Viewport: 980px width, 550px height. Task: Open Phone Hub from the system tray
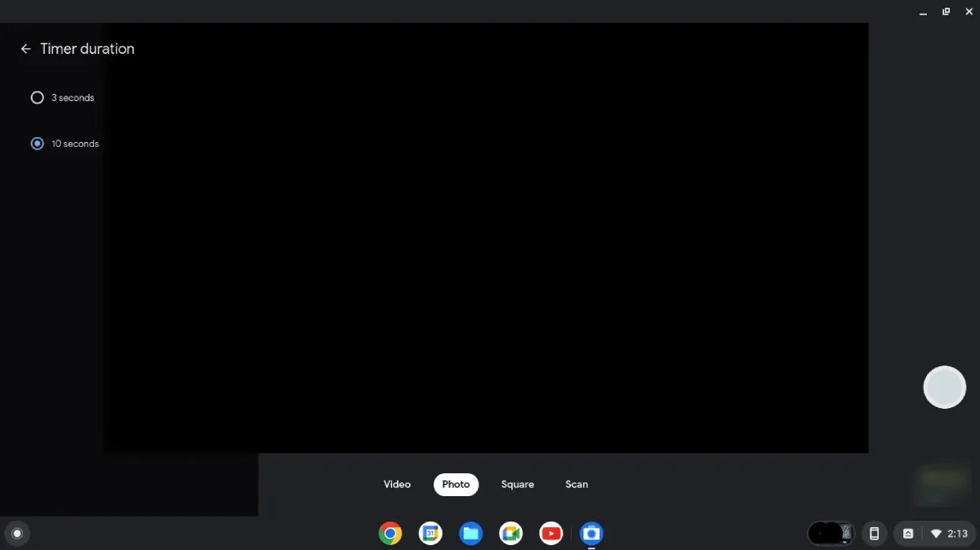(x=874, y=533)
